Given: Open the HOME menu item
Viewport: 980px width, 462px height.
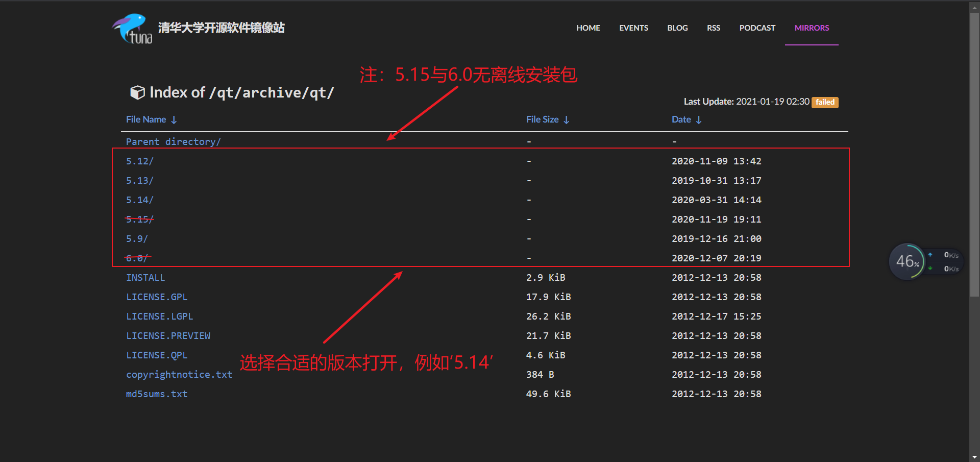Looking at the screenshot, I should click(x=588, y=28).
